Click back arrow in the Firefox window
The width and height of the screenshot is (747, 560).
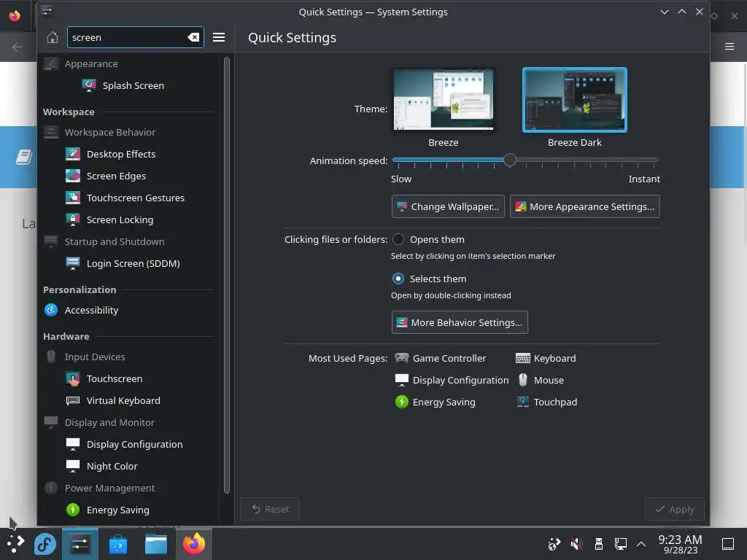[18, 47]
